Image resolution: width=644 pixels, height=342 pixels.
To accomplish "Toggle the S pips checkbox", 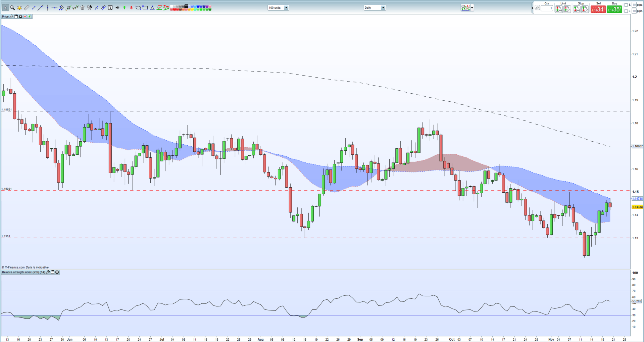I will 626,5.
